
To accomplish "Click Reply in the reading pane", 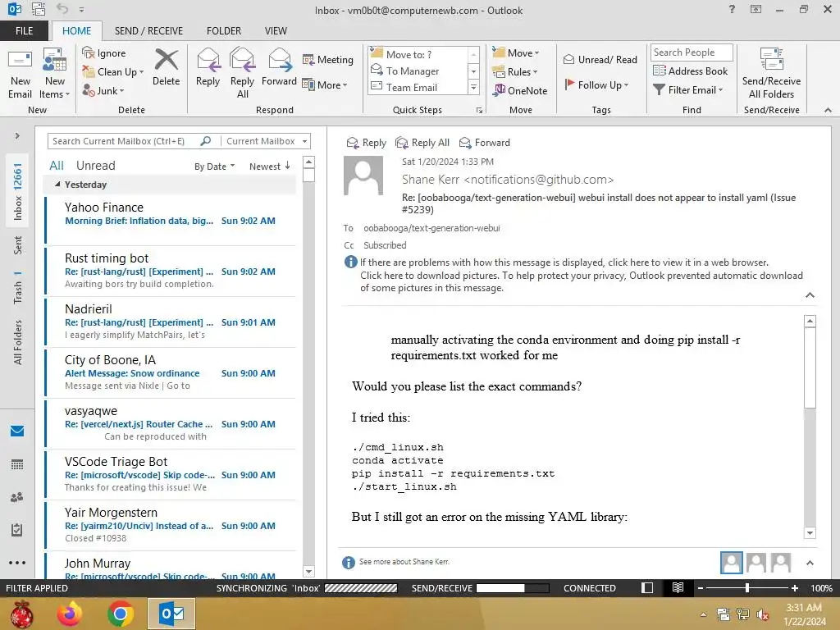I will click(x=367, y=143).
